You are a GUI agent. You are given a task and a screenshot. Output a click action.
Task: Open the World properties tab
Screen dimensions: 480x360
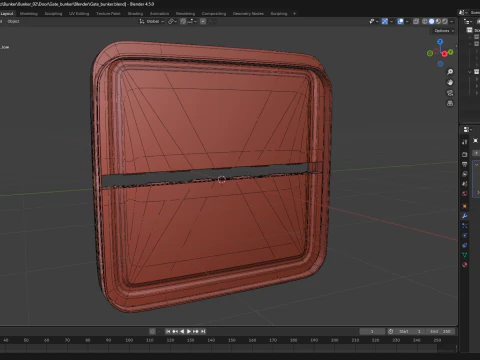tap(465, 193)
